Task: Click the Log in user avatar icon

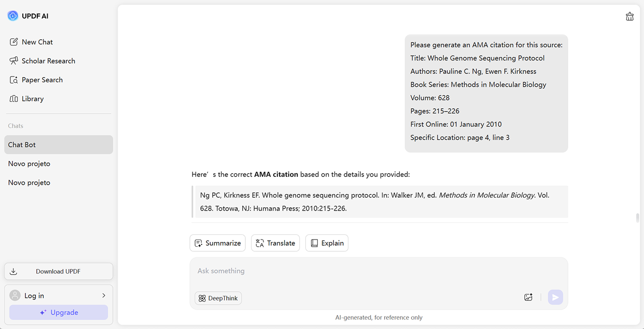Action: click(x=15, y=296)
